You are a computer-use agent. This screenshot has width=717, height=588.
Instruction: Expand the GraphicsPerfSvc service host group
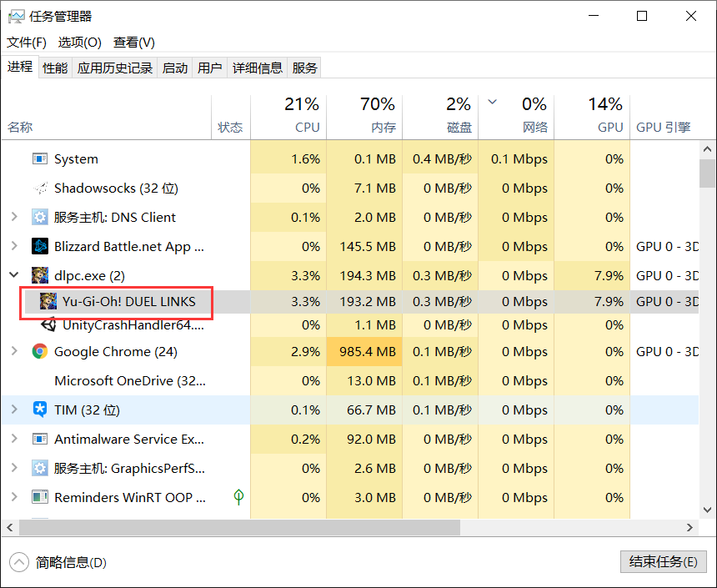(14, 468)
